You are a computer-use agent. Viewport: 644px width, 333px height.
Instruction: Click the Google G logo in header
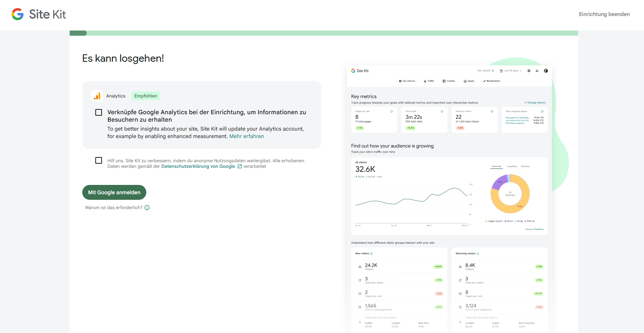[17, 14]
